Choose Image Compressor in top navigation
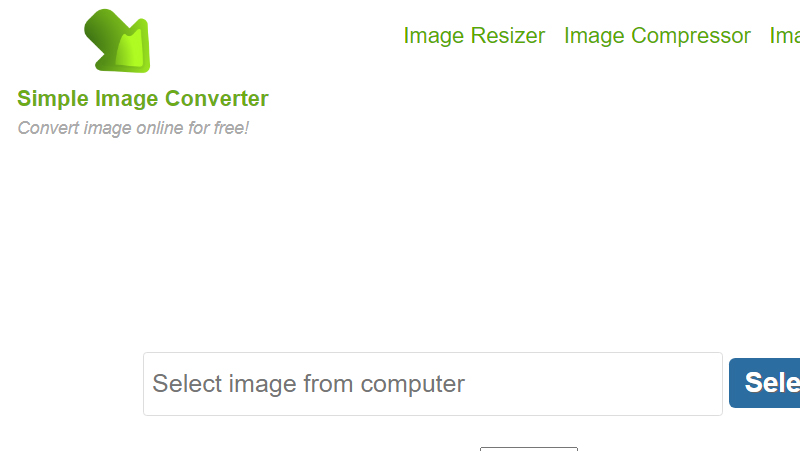Viewport: 800px width, 451px height. tap(657, 36)
